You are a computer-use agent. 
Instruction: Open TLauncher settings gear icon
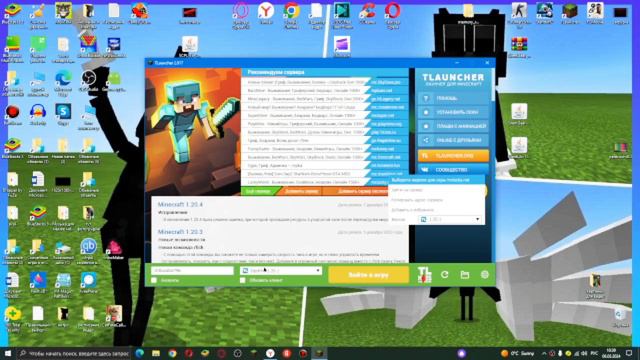point(484,275)
